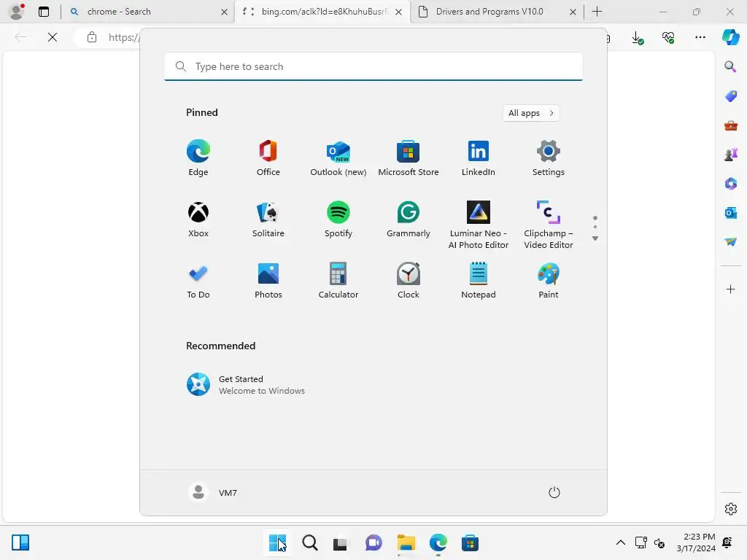Launch Calculator

(338, 281)
